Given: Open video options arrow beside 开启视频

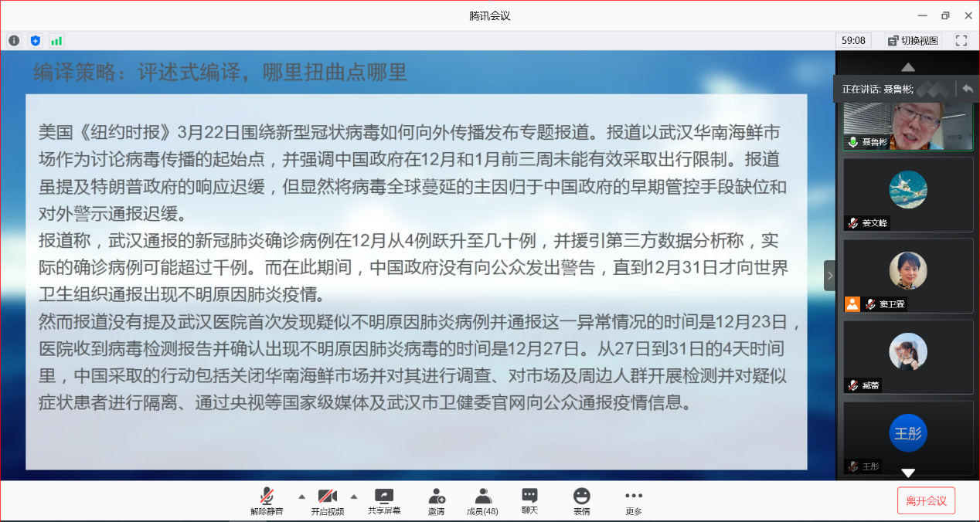Looking at the screenshot, I should point(354,497).
